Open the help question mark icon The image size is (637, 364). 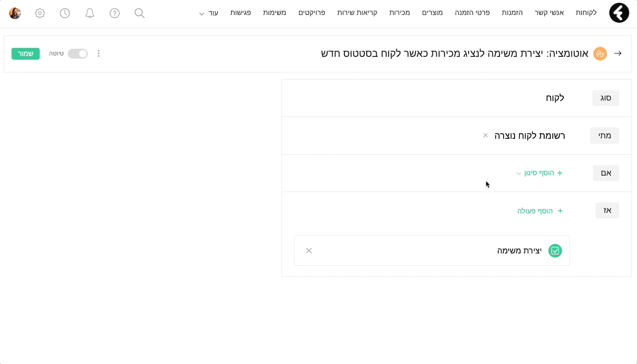click(x=115, y=13)
